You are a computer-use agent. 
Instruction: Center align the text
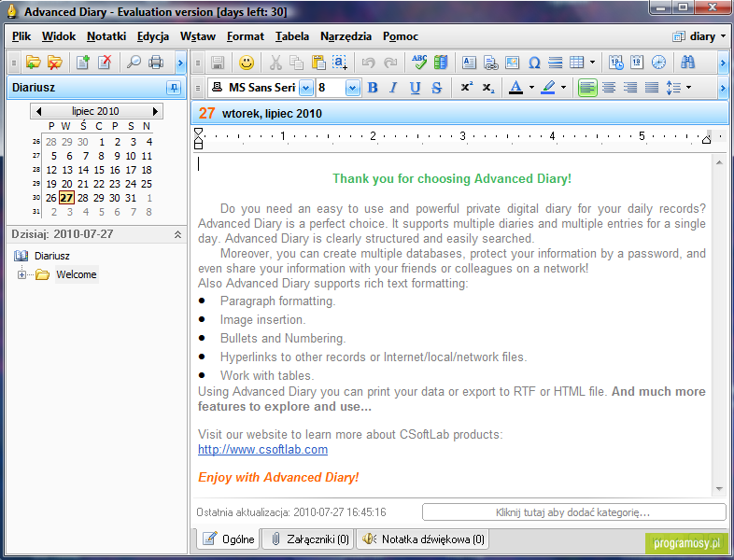click(609, 88)
